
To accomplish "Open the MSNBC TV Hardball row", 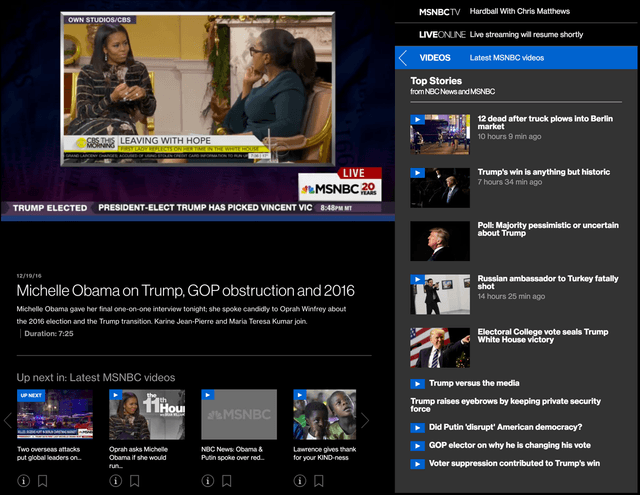I will [516, 11].
